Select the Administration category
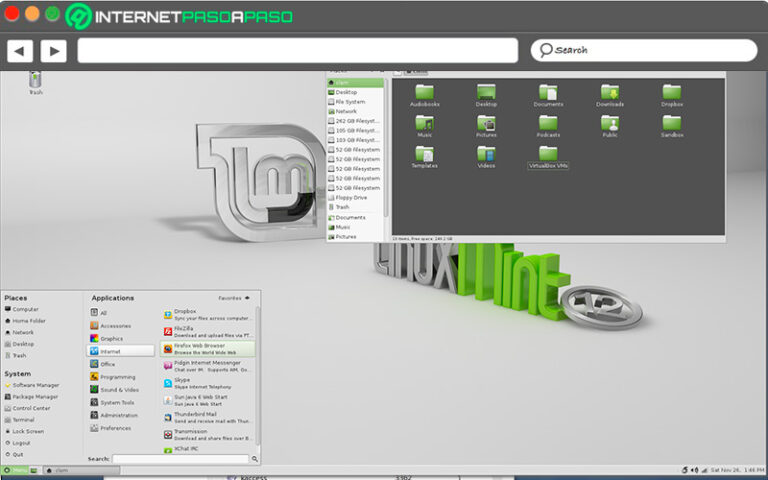768x480 pixels. pos(118,415)
